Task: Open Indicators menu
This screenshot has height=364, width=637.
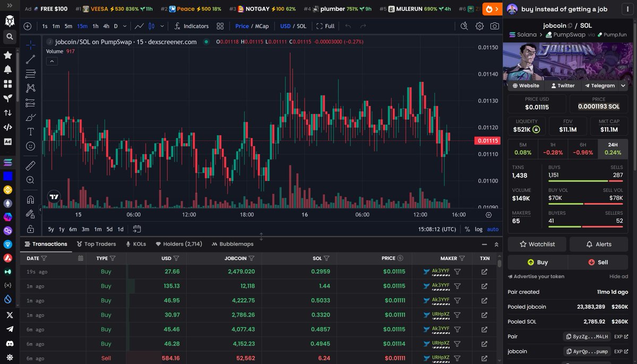Action: 192,26
